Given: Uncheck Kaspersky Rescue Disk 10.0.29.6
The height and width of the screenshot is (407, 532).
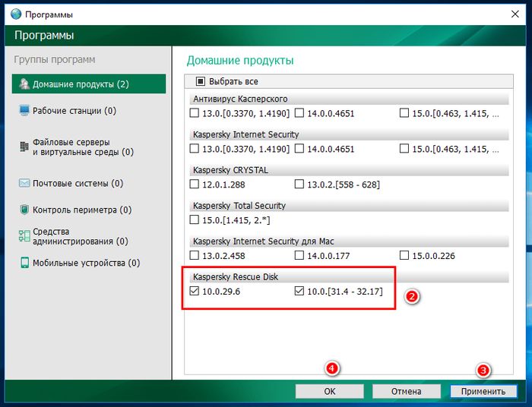Looking at the screenshot, I should click(194, 291).
